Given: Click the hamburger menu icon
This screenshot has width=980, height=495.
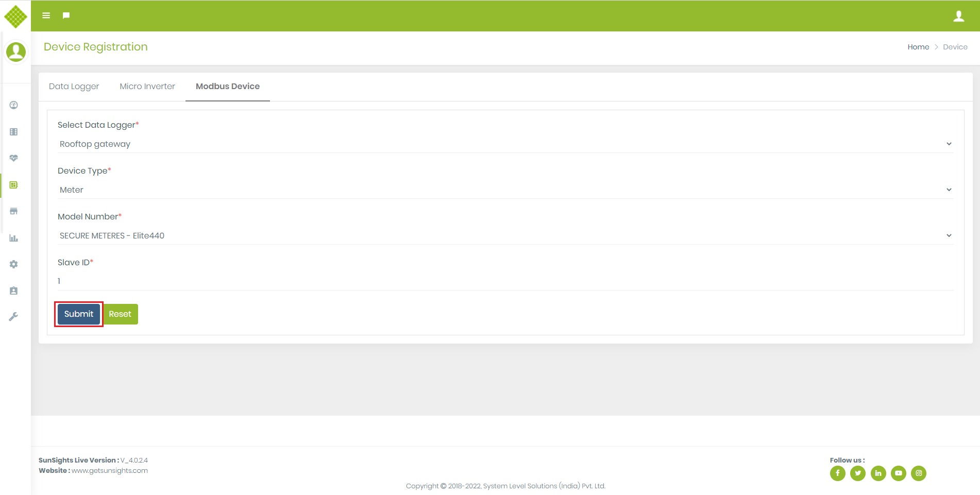Looking at the screenshot, I should click(46, 15).
